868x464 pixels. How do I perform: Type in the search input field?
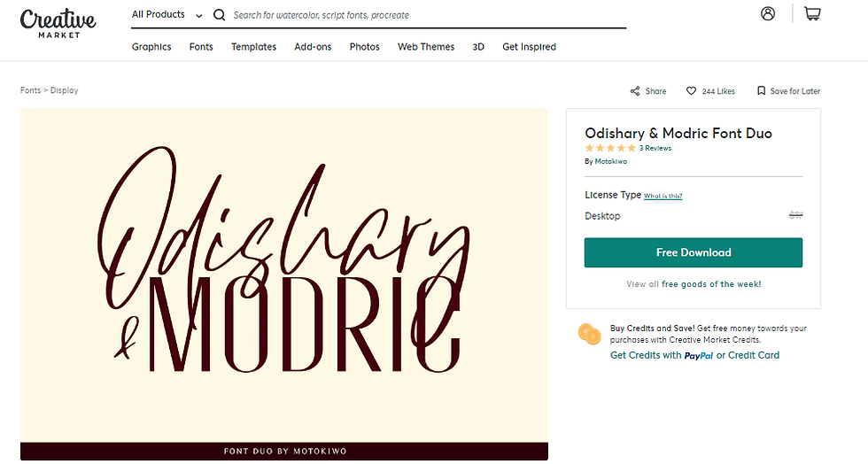[425, 15]
